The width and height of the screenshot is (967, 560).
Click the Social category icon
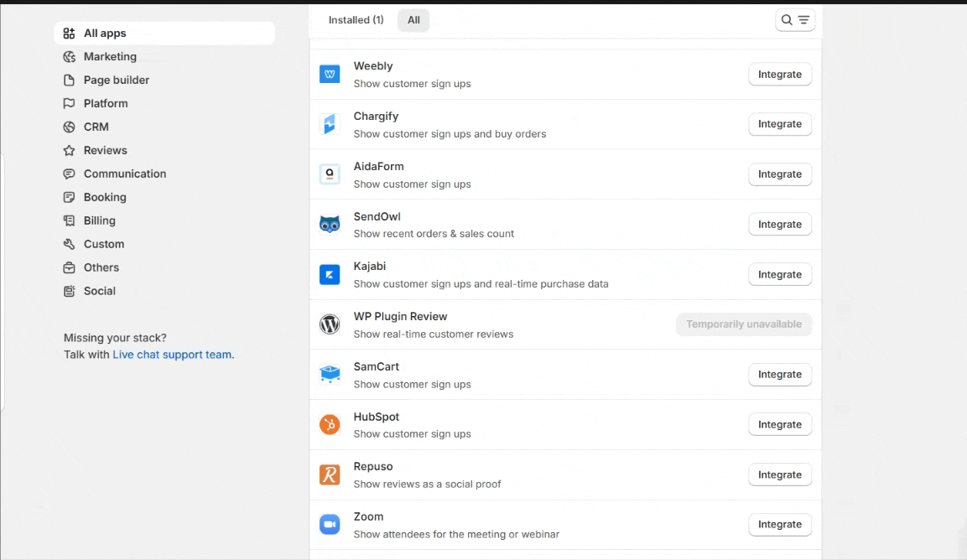[69, 291]
